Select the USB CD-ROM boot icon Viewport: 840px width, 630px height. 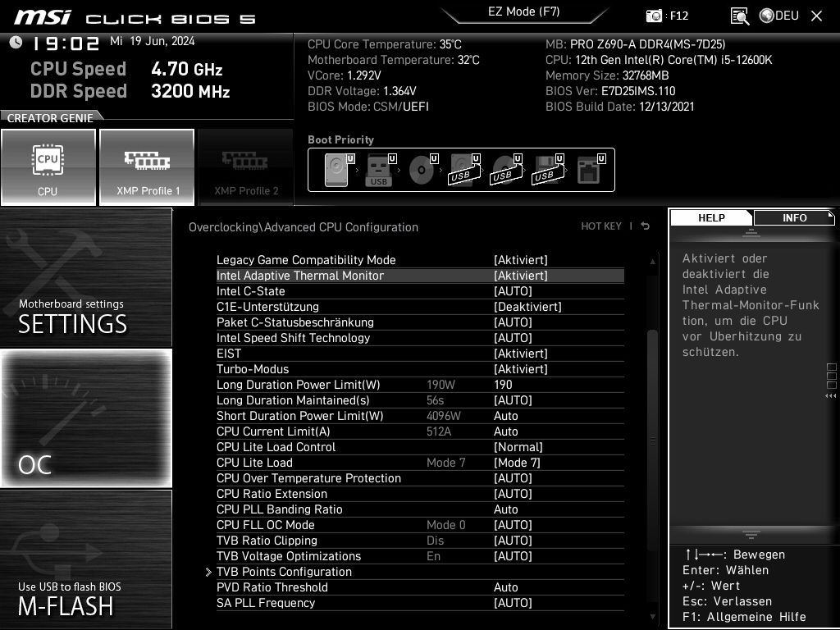coord(505,170)
